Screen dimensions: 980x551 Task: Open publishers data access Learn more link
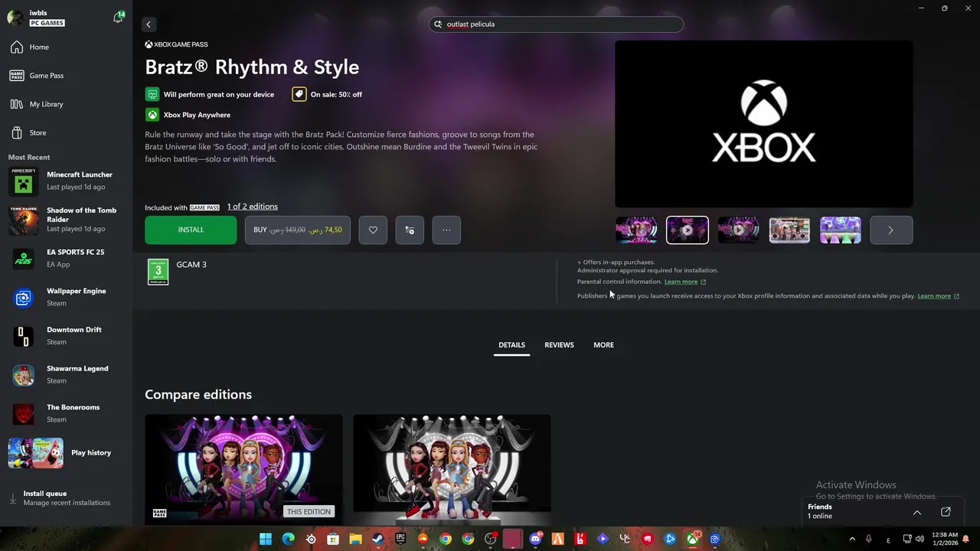[x=938, y=296]
